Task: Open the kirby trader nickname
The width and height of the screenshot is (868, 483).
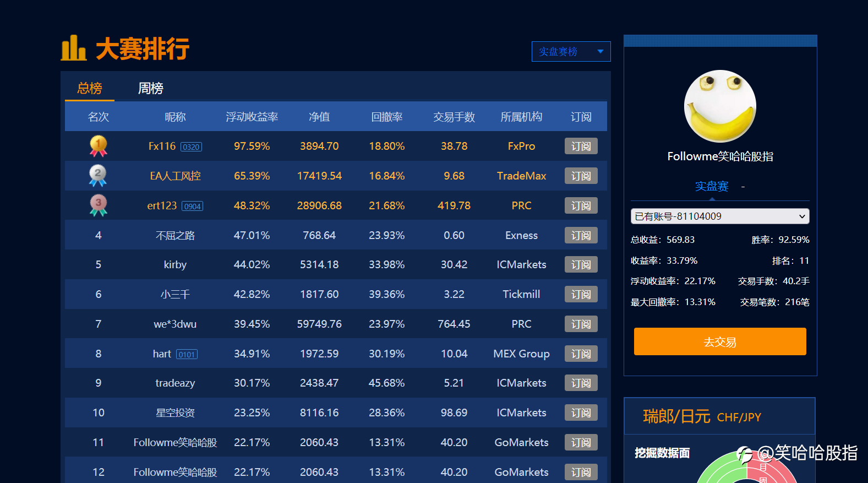Action: point(175,264)
